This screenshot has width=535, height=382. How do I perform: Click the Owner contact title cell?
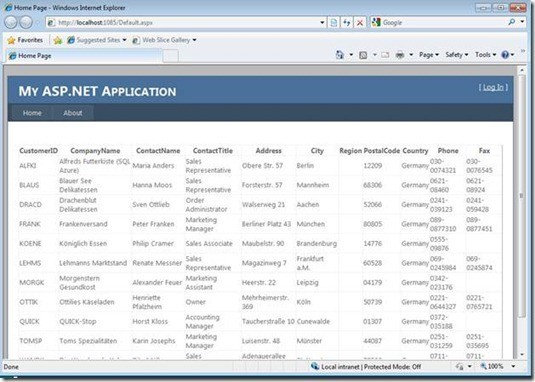point(196,302)
